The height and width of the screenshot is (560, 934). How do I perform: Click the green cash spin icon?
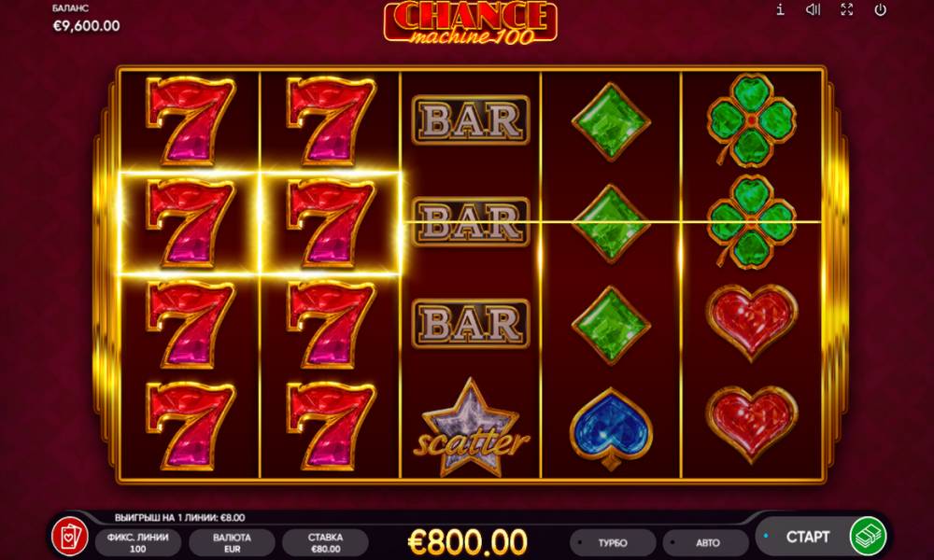pyautogui.click(x=868, y=536)
